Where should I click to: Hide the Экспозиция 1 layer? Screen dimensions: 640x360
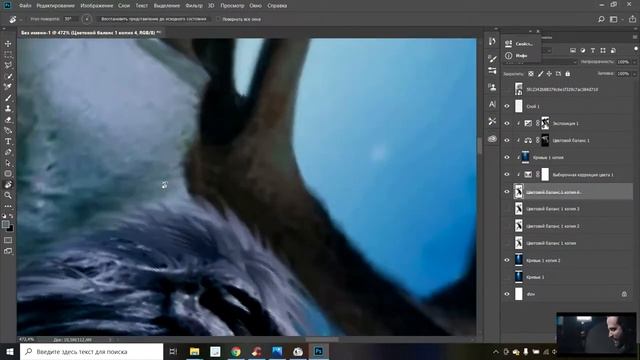507,123
